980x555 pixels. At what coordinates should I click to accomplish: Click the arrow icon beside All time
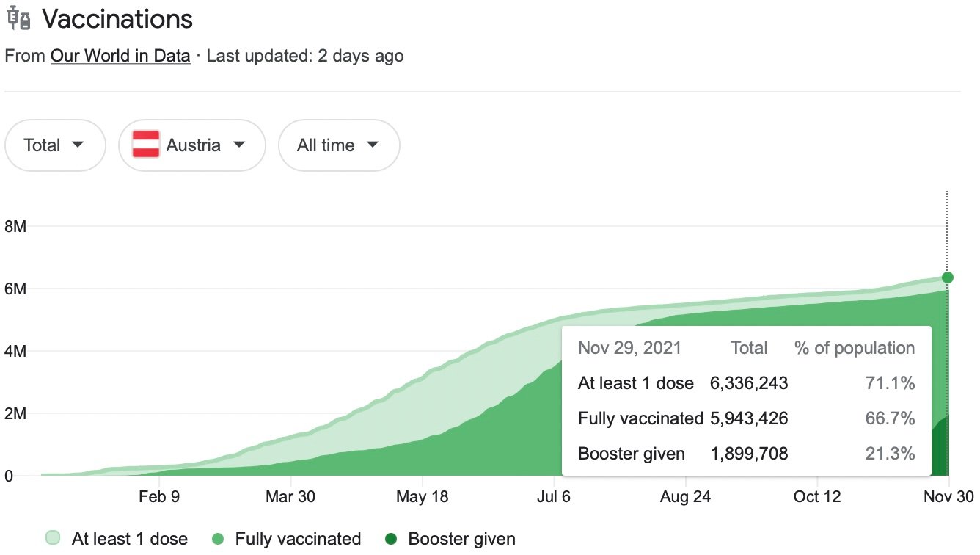coord(373,145)
